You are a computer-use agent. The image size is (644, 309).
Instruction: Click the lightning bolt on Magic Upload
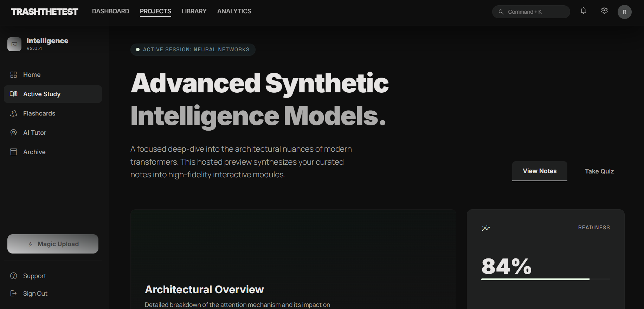pos(31,244)
